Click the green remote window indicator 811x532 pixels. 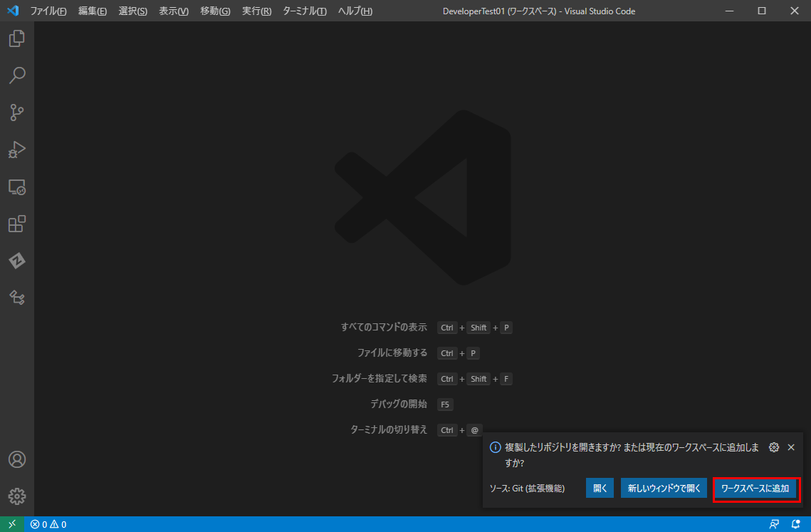click(x=12, y=524)
